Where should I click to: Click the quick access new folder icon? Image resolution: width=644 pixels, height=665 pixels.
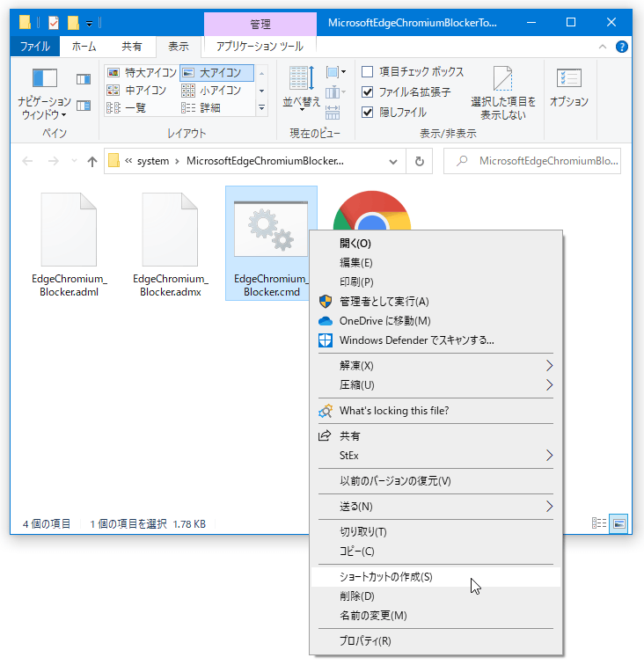[x=73, y=23]
